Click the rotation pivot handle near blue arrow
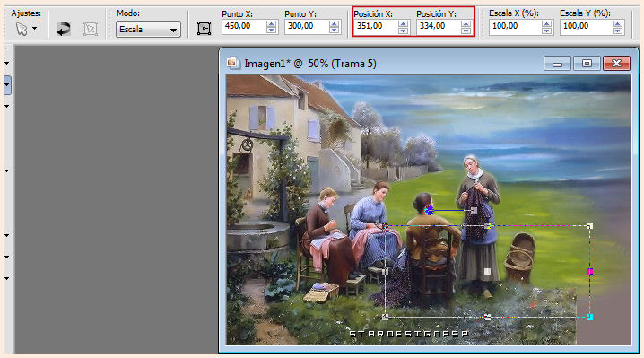 click(474, 211)
